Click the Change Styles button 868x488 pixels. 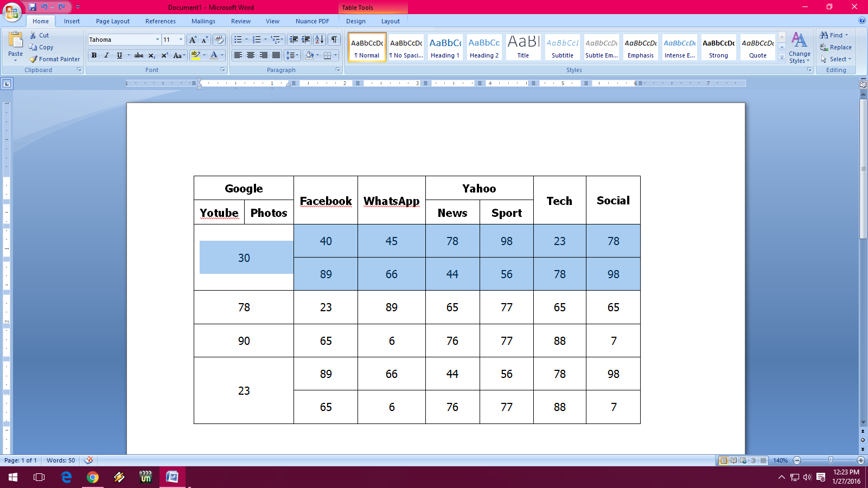799,47
